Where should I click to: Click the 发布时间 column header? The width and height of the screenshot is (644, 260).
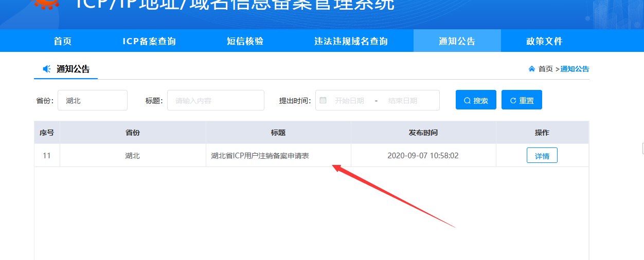[x=423, y=133]
